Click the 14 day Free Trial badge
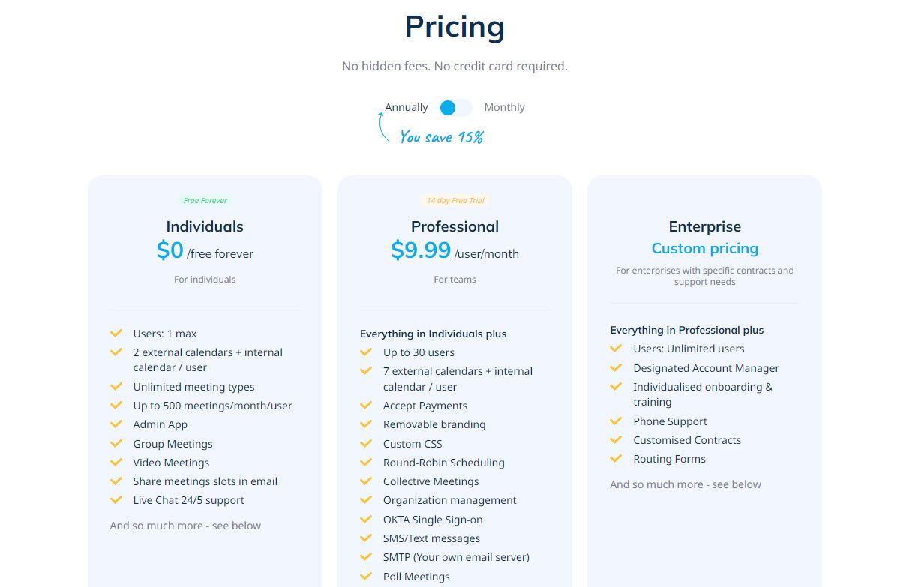The image size is (924, 587). point(454,200)
